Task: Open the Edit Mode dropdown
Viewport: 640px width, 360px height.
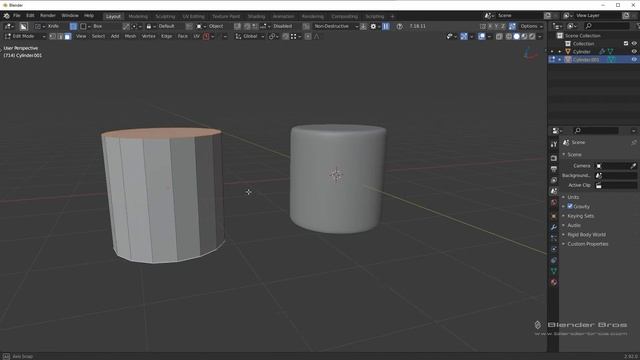Action: tap(24, 36)
